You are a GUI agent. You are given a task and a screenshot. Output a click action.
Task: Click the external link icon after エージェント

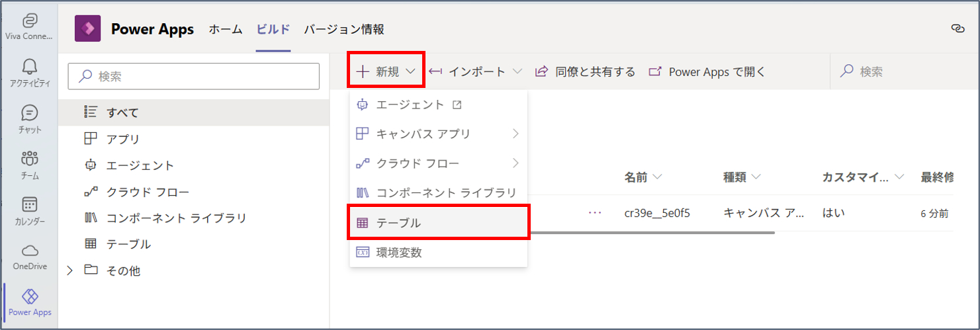coord(457,104)
